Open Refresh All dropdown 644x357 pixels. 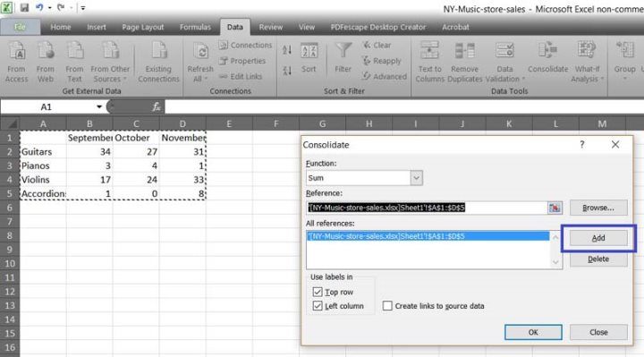pyautogui.click(x=200, y=74)
